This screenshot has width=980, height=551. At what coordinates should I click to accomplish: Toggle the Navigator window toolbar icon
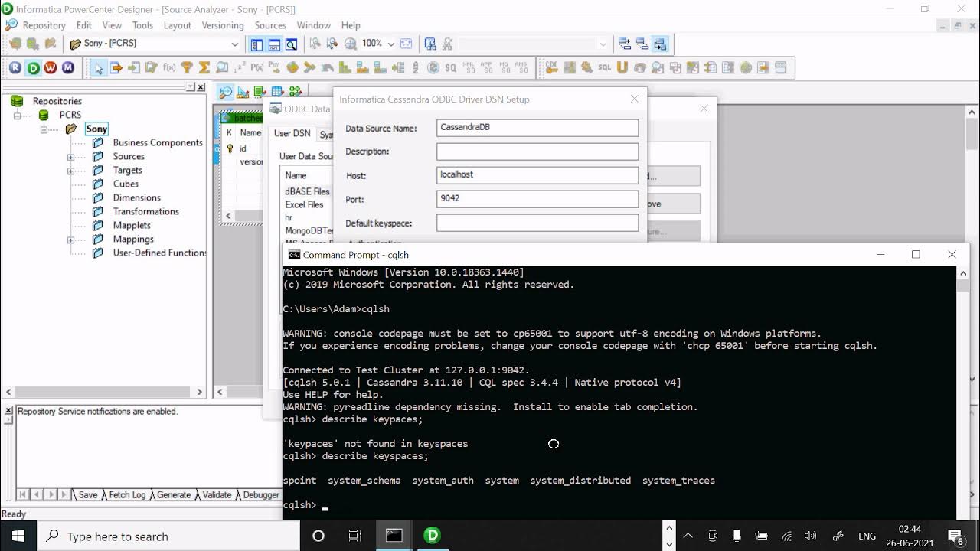(256, 44)
